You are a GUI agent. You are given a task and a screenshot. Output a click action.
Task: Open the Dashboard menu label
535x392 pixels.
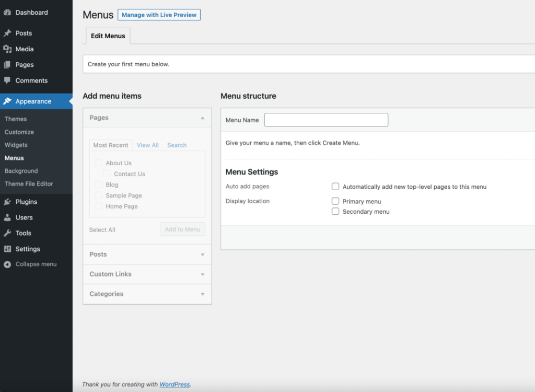32,13
